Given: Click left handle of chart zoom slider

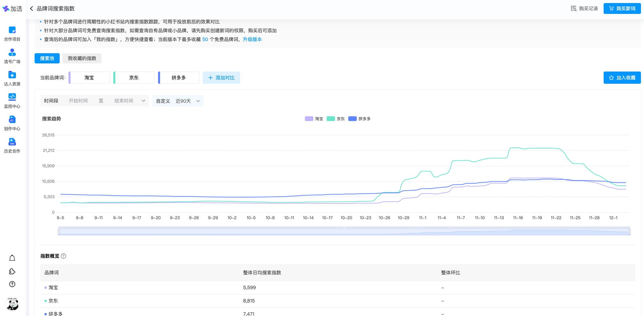Looking at the screenshot, I should [x=59, y=232].
